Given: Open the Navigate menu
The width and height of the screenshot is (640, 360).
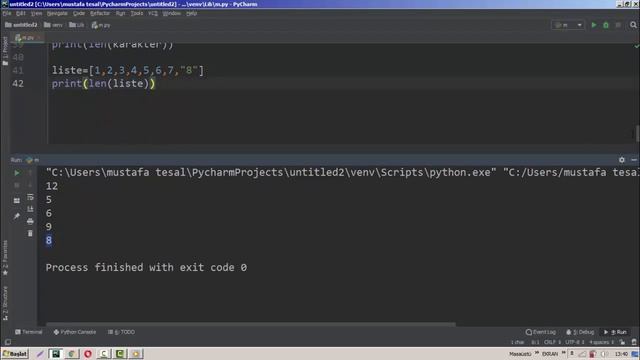Looking at the screenshot, I should (57, 13).
